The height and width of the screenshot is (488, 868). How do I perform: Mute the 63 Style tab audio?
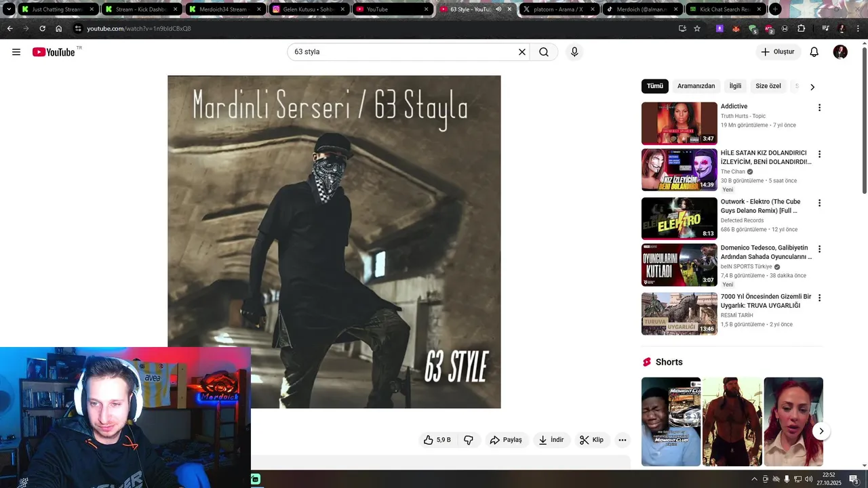[x=498, y=9]
